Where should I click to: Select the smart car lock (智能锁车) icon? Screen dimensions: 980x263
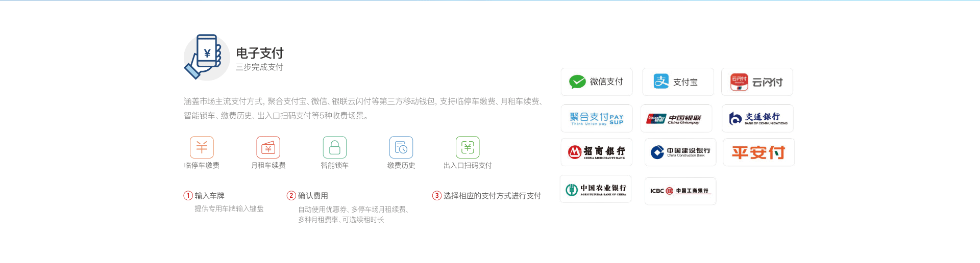click(334, 147)
